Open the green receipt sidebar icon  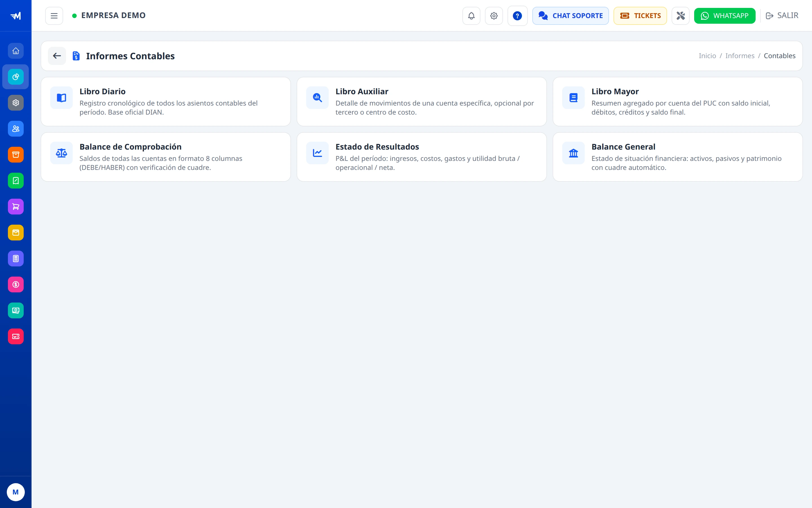pyautogui.click(x=16, y=181)
